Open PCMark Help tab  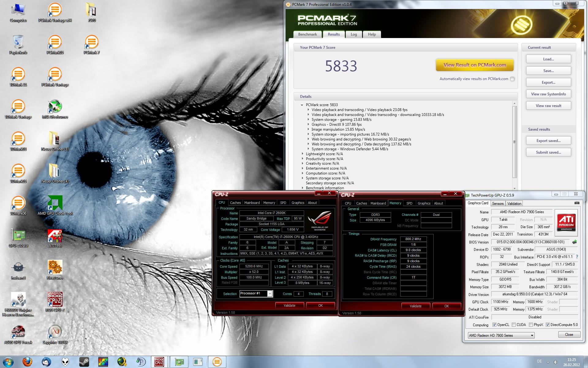pos(372,34)
